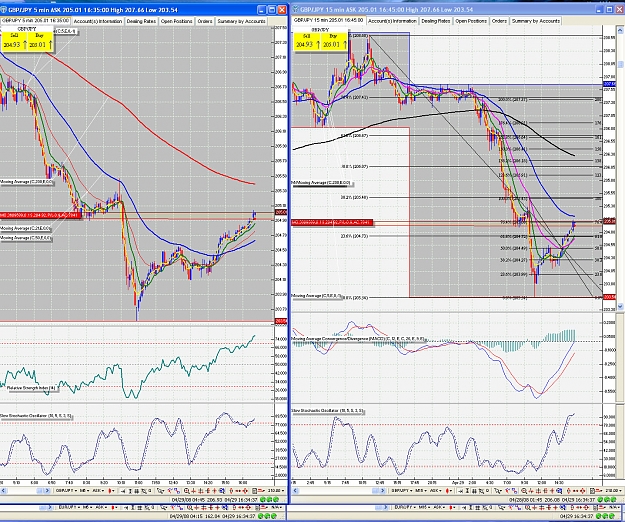The image size is (625, 522).
Task: Click up arrow of 15 min chart vertical scrollbar
Action: pos(620,30)
